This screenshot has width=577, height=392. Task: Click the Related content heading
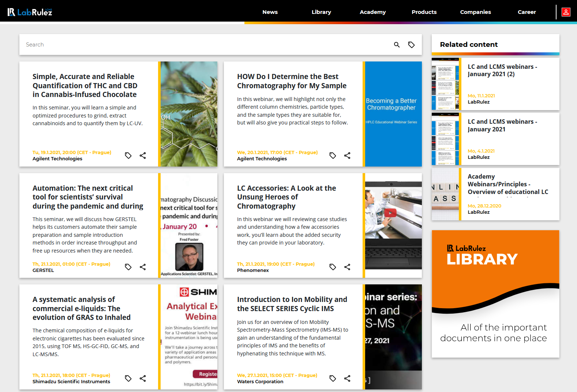point(469,45)
